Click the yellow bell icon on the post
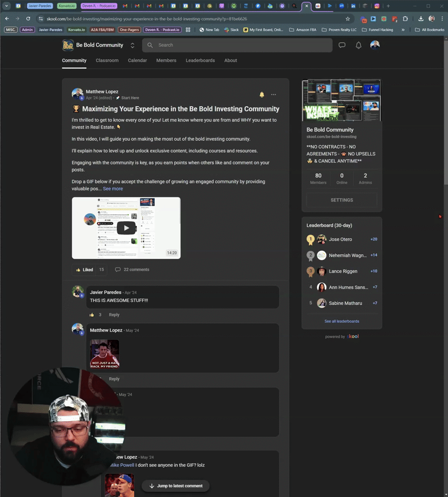This screenshot has width=448, height=497. click(x=262, y=95)
